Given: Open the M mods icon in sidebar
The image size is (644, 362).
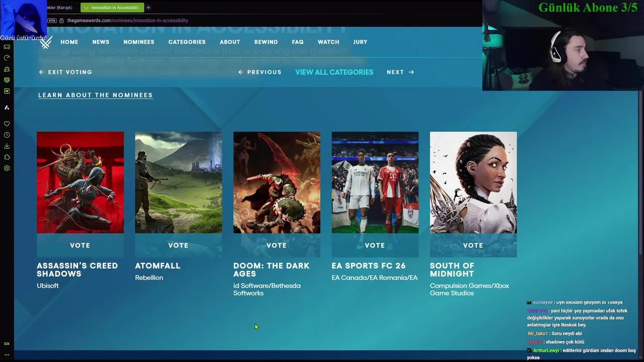Looking at the screenshot, I should click(7, 91).
